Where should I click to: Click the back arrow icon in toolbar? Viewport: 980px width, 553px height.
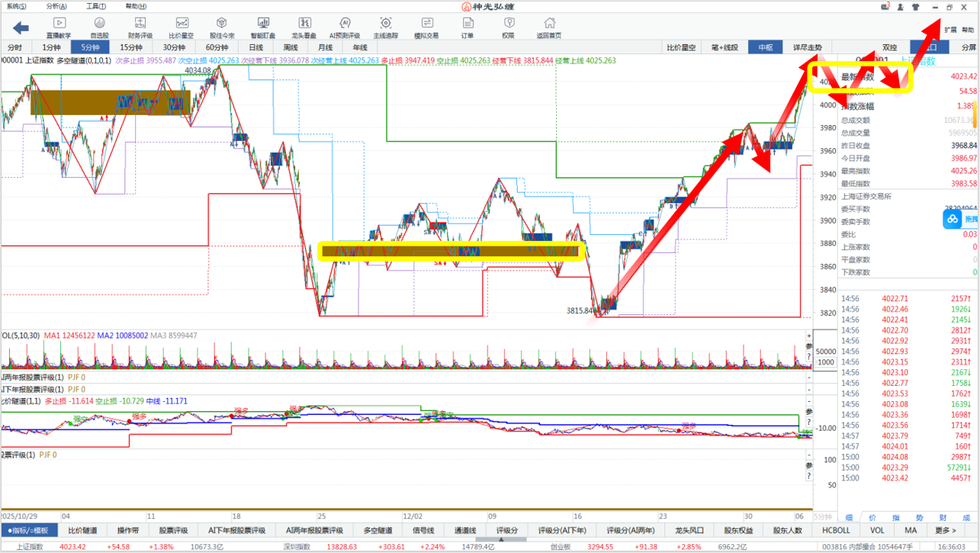pos(21,28)
